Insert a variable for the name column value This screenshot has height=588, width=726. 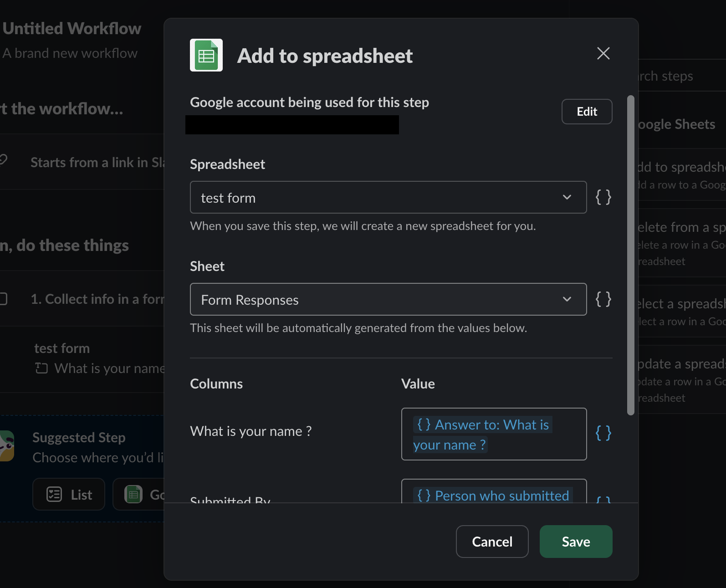pos(603,433)
